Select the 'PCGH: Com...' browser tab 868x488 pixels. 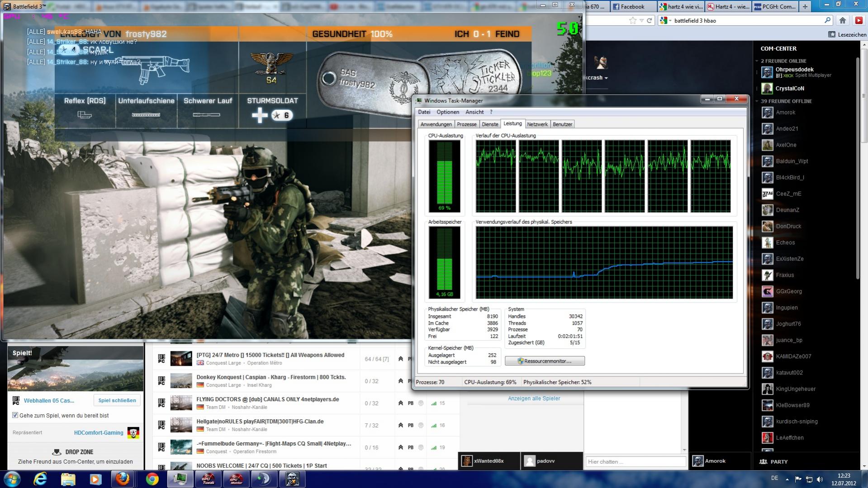[x=775, y=6]
